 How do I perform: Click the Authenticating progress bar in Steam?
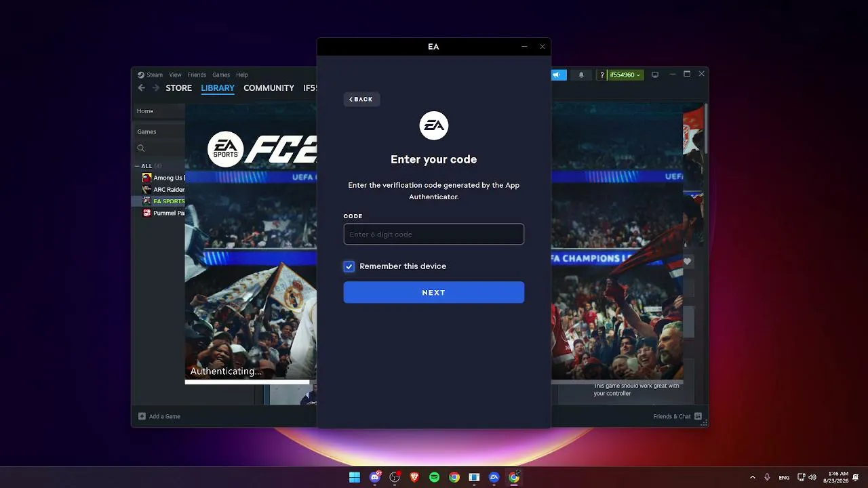(x=248, y=382)
